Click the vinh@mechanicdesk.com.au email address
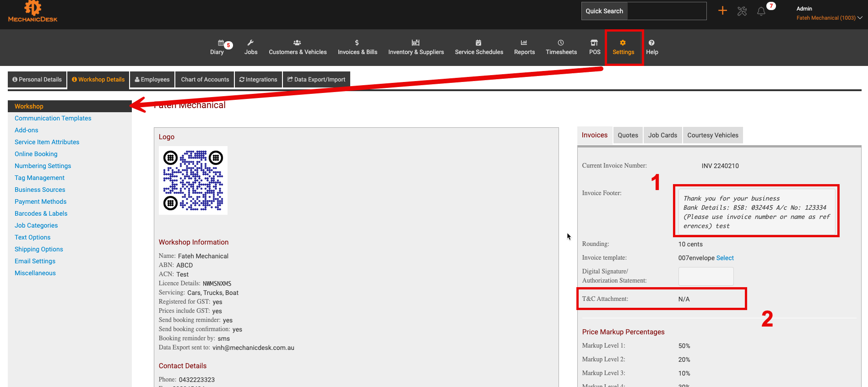This screenshot has width=868, height=387. (253, 348)
